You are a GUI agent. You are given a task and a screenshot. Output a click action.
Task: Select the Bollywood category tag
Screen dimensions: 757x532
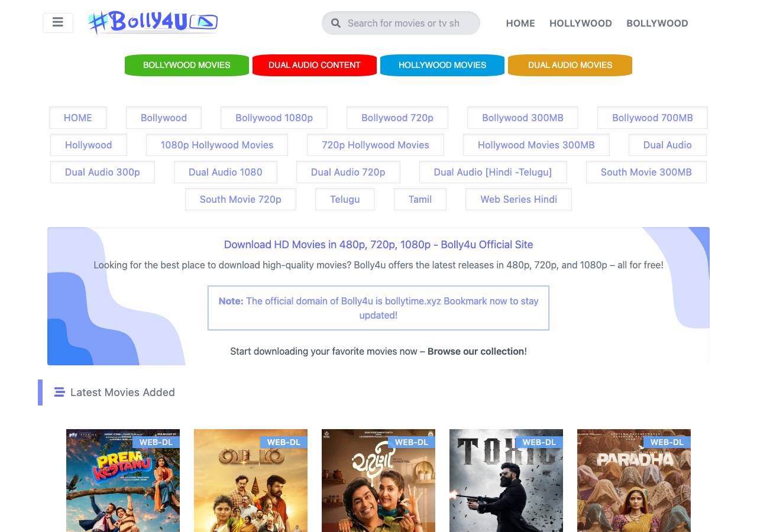(164, 118)
